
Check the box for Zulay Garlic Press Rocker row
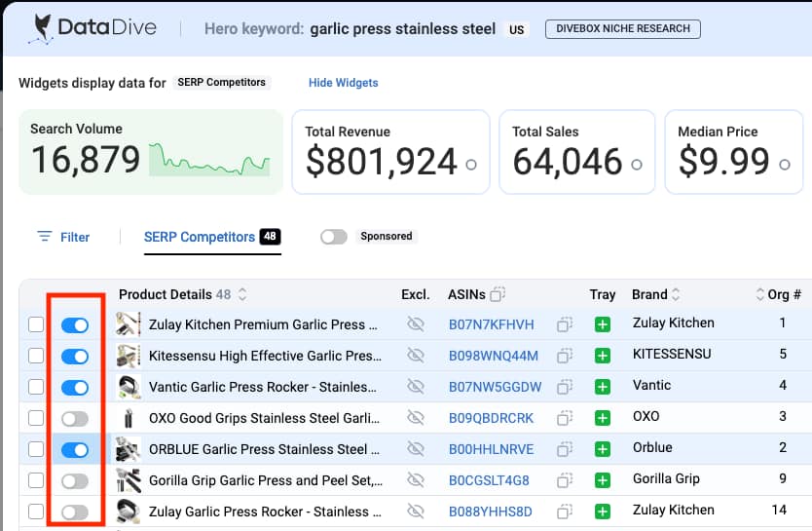[36, 512]
